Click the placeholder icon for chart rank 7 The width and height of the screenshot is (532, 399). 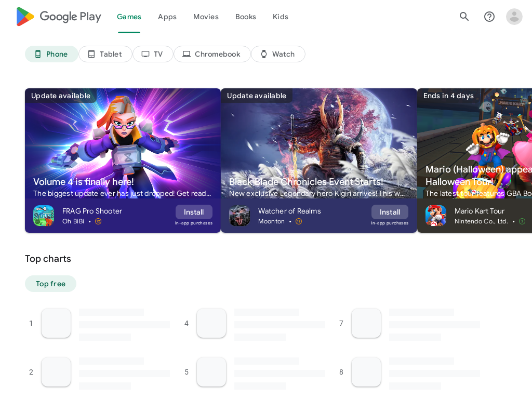[366, 323]
